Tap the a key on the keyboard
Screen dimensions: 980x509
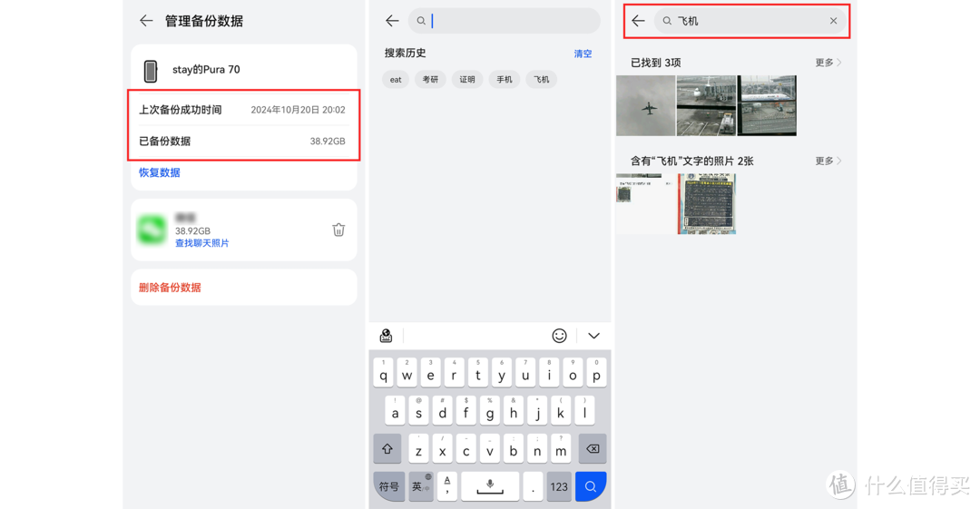tap(395, 410)
